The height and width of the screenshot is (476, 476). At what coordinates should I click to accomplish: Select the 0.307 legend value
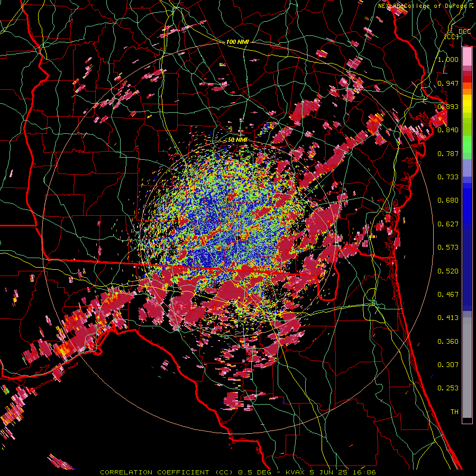[x=448, y=364]
